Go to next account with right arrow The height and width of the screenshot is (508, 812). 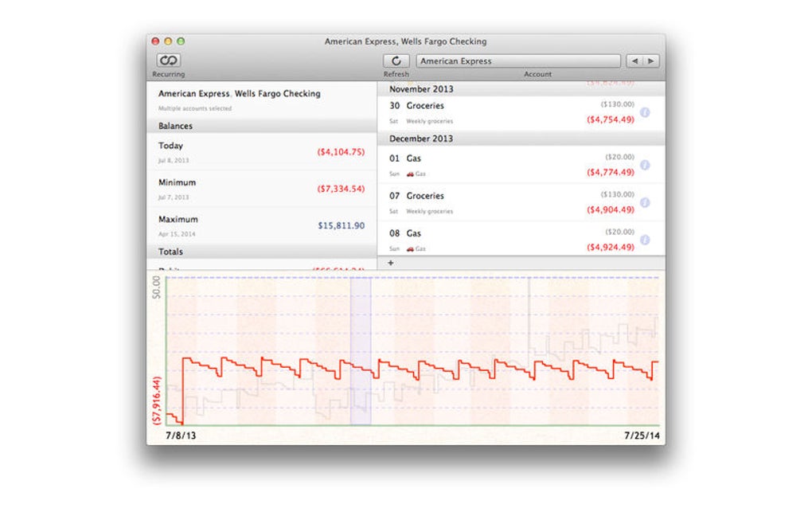click(x=651, y=61)
